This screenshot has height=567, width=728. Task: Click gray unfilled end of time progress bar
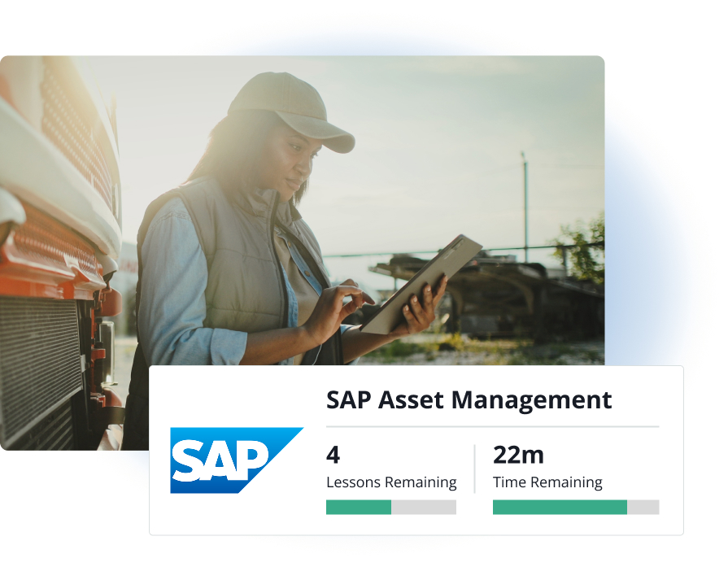click(643, 507)
